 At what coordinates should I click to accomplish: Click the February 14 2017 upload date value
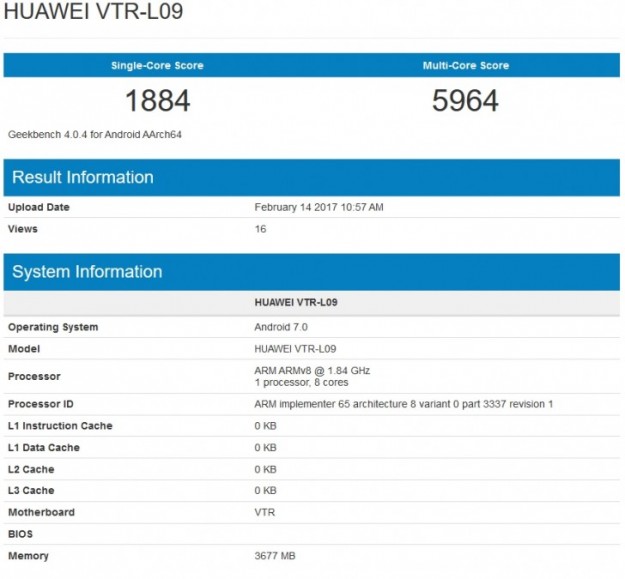319,207
